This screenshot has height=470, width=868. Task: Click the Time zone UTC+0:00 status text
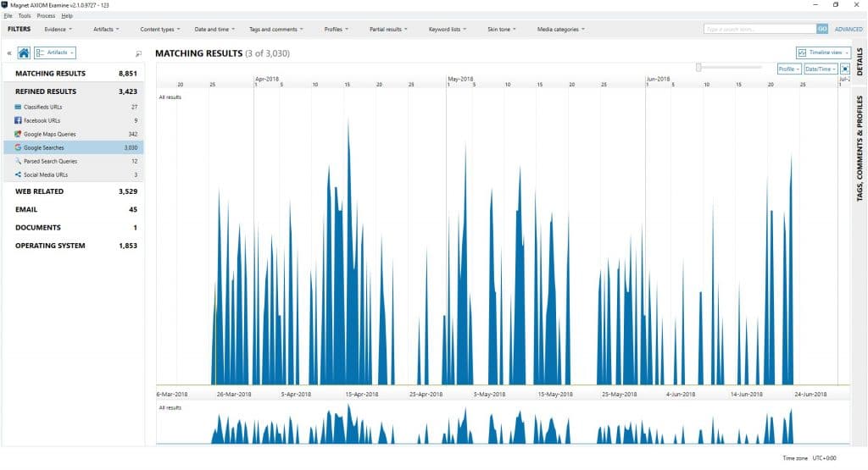tap(809, 458)
